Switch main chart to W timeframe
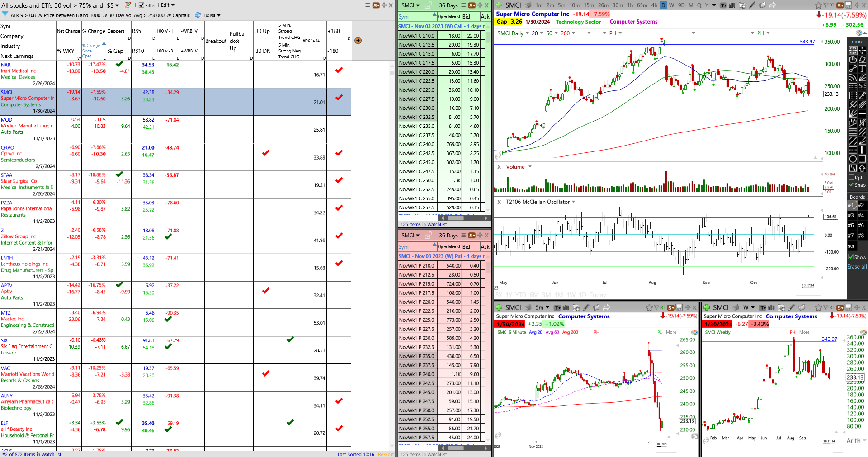 [671, 5]
